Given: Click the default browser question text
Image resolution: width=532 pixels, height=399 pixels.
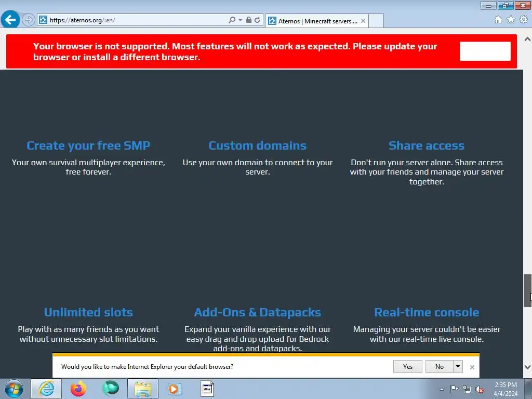Looking at the screenshot, I should click(147, 366).
